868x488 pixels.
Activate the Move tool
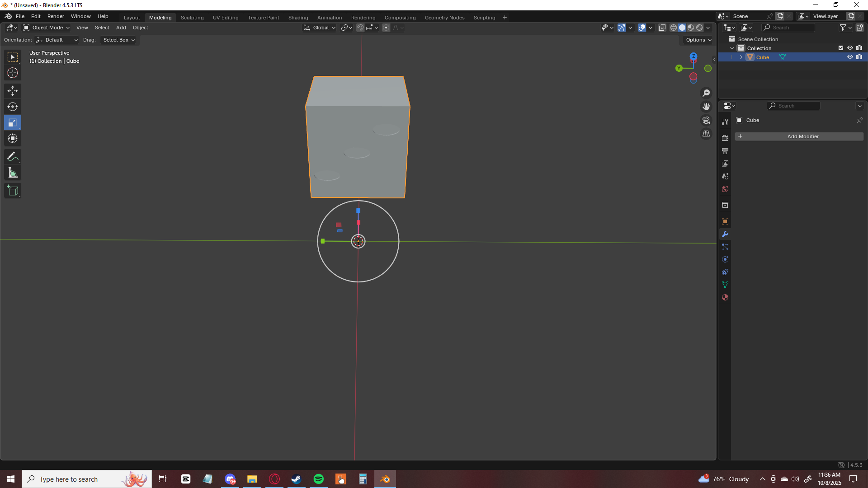click(13, 91)
